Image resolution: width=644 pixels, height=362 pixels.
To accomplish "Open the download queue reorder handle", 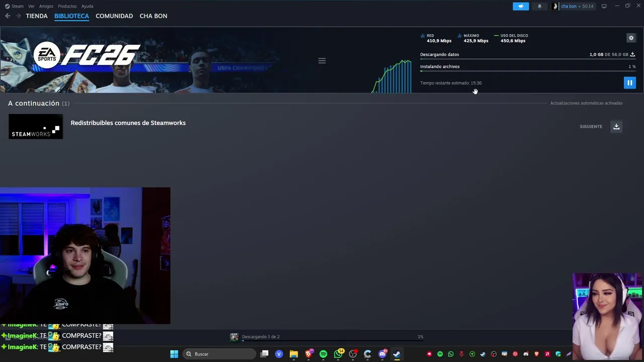I will [x=322, y=61].
